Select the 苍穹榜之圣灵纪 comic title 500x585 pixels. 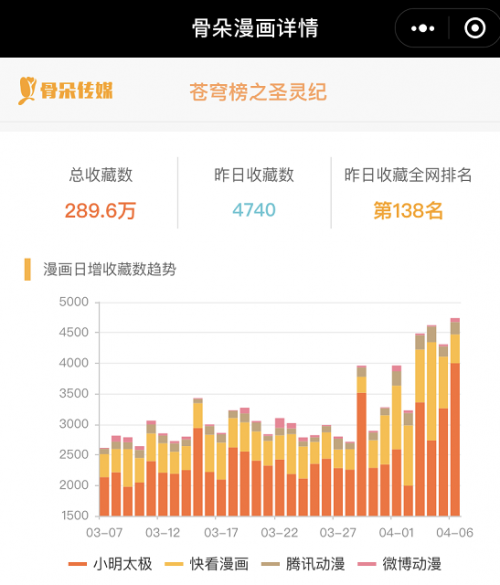tap(258, 92)
